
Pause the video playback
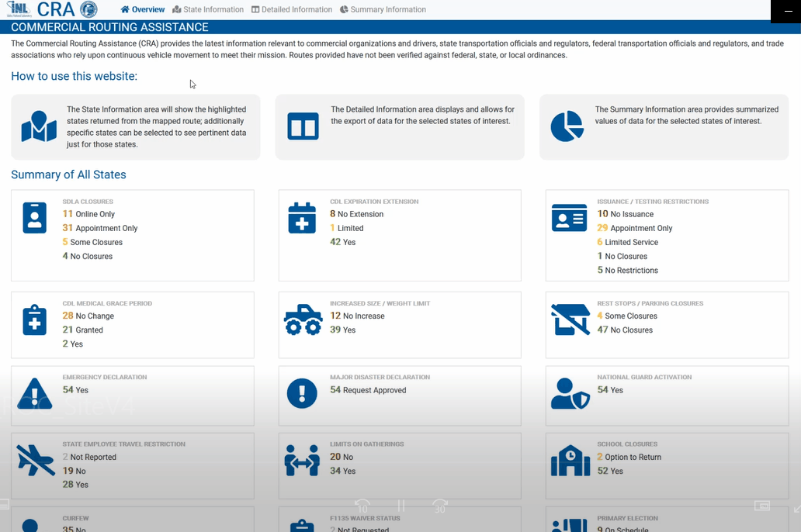401,506
